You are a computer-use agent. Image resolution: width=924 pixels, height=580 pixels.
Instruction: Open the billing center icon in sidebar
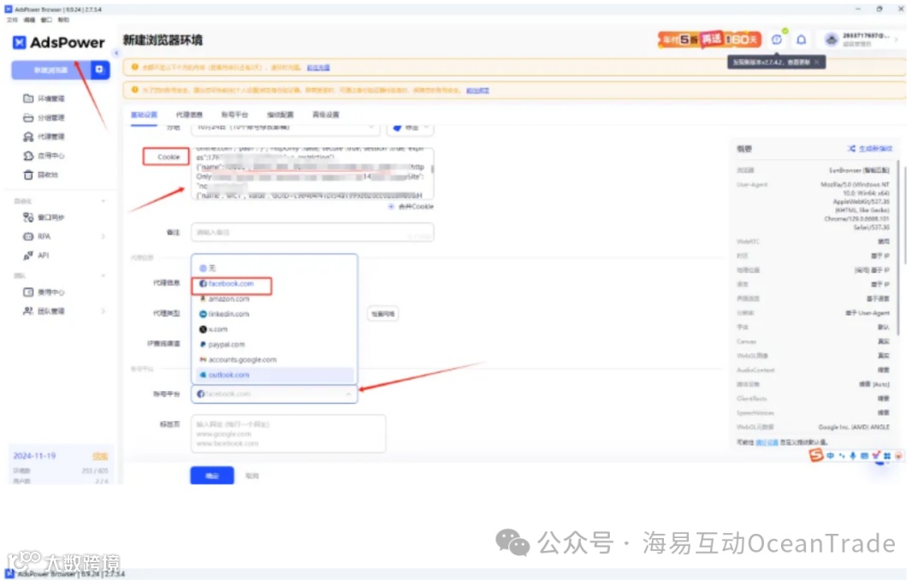28,293
